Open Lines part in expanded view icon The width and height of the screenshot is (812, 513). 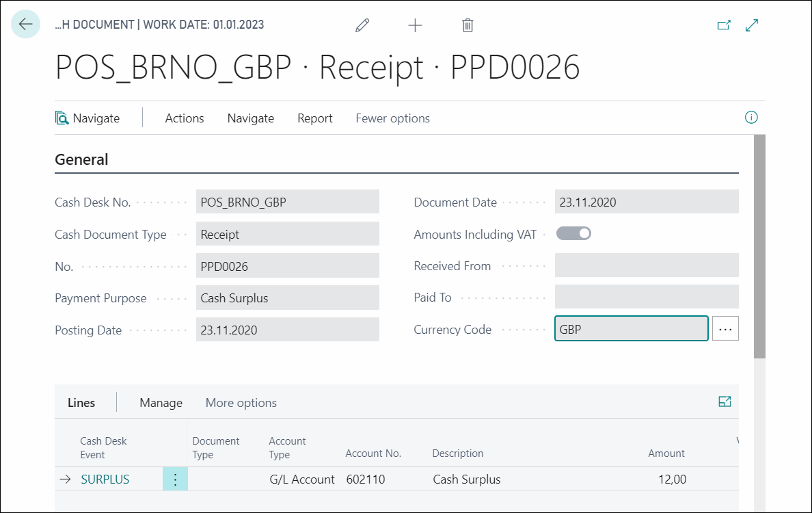[725, 402]
